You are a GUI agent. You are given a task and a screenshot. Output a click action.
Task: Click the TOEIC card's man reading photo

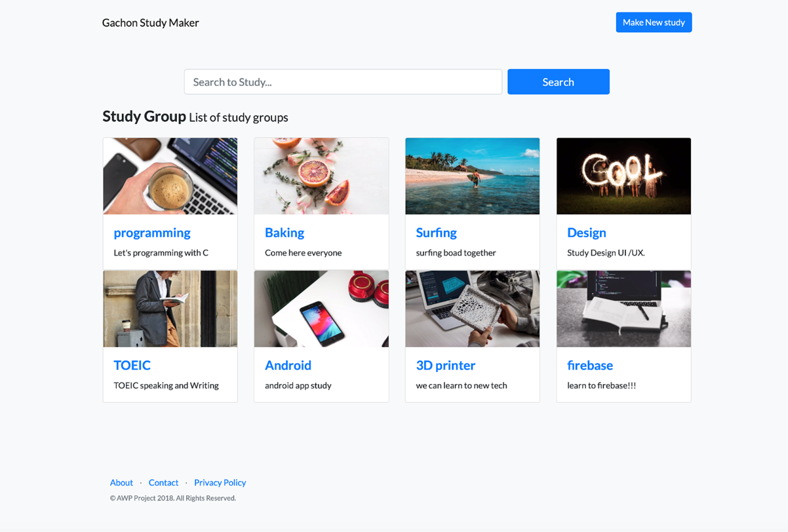[170, 309]
